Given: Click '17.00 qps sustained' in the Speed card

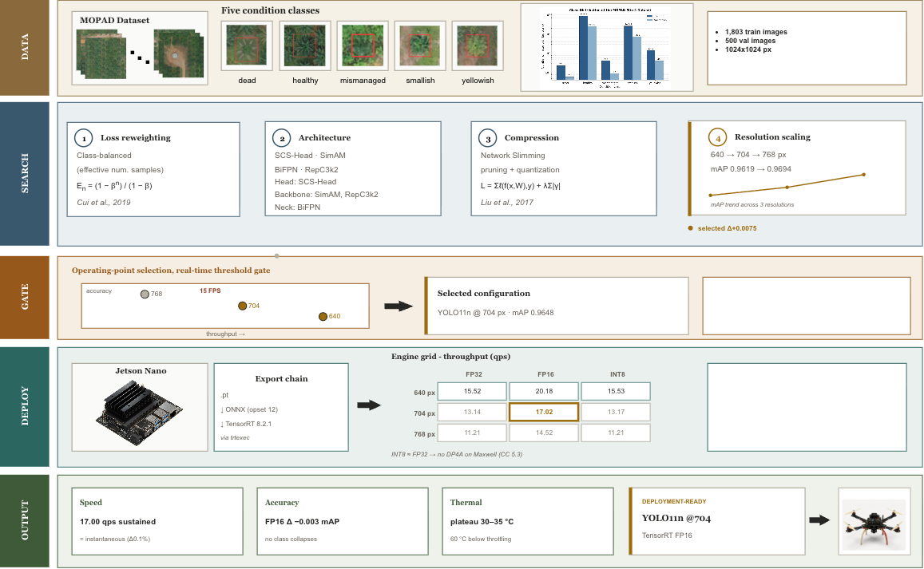Looking at the screenshot, I should (118, 522).
